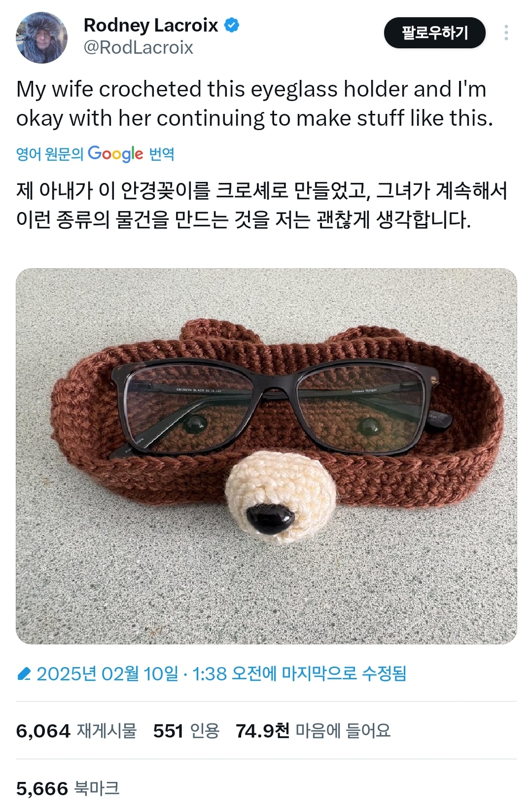This screenshot has width=532, height=812.
Task: Open the Rodney Lacroix display name
Action: pos(151,25)
